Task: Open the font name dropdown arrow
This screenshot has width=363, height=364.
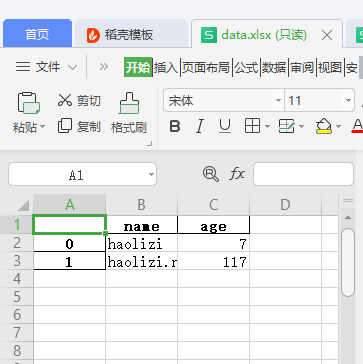Action: (x=278, y=100)
